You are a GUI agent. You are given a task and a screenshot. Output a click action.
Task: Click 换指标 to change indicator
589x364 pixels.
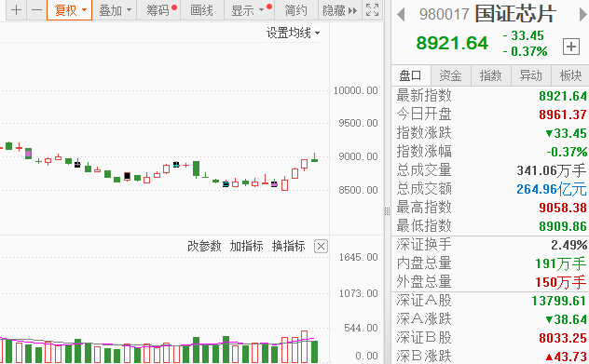pos(289,247)
